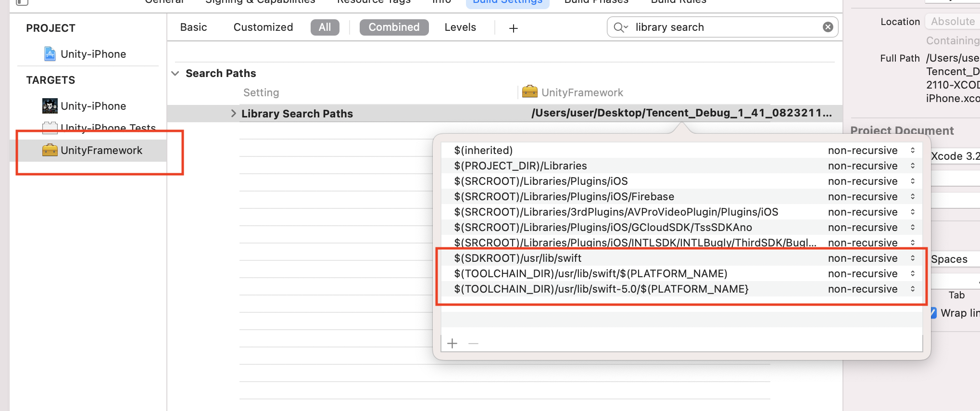Viewport: 980px width, 411px height.
Task: Select the Unity-iPhone target app icon
Action: pyautogui.click(x=50, y=106)
